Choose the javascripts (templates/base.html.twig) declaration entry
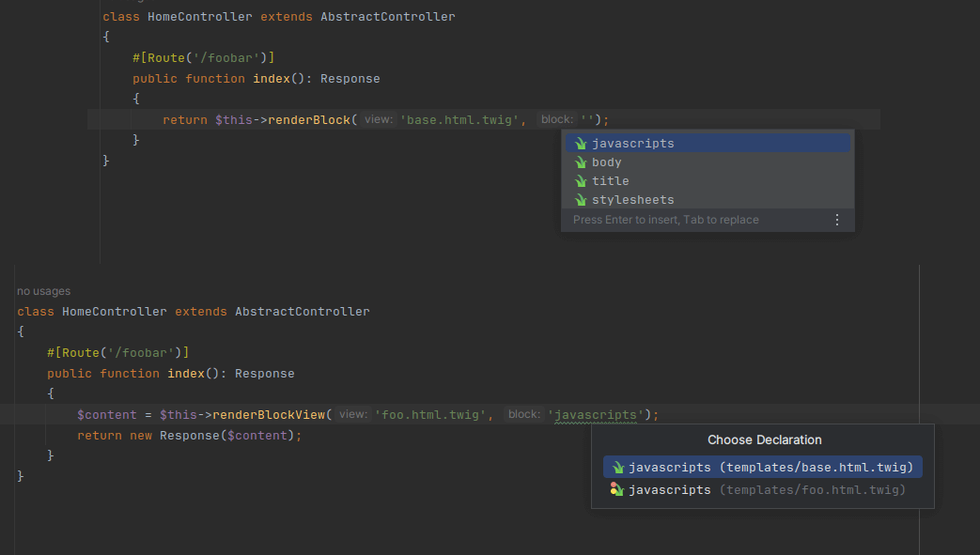This screenshot has width=980, height=555. coord(762,467)
